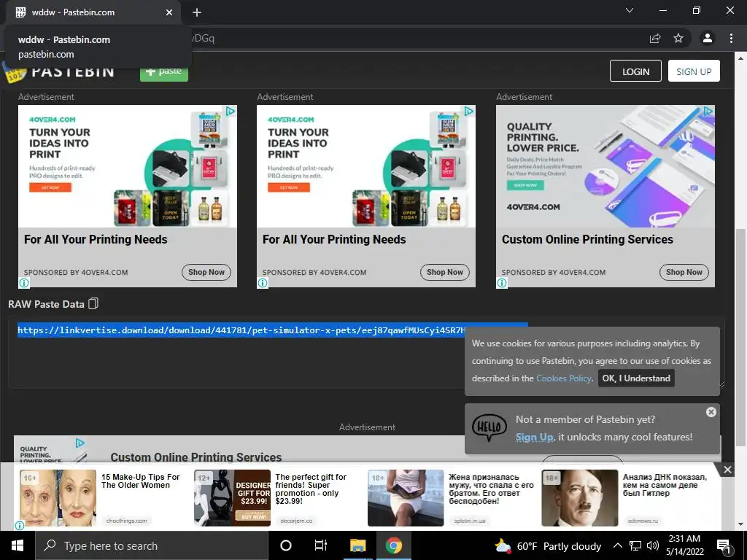Click Shop Now on second printing ad
747x560 pixels.
pyautogui.click(x=445, y=273)
